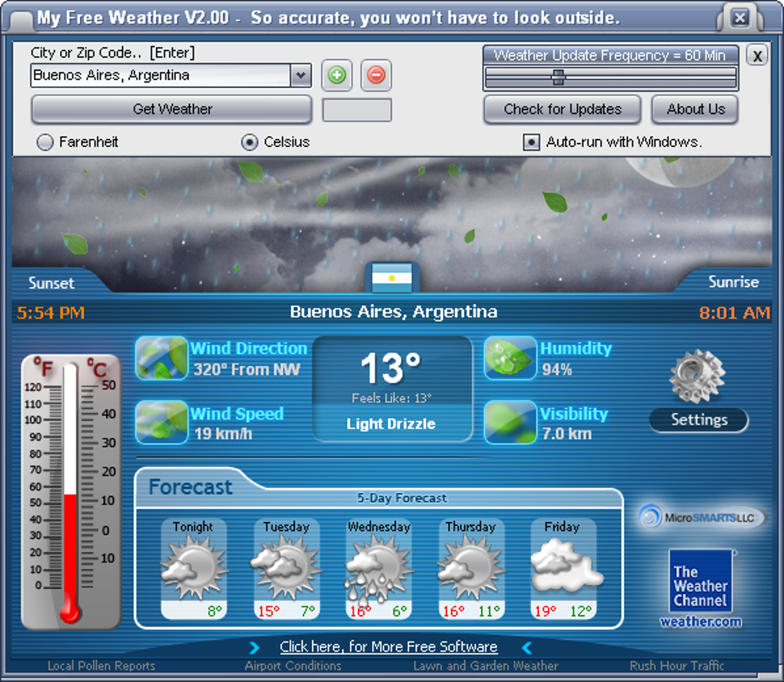The width and height of the screenshot is (784, 682).
Task: Click the Visibility icon
Action: click(x=510, y=422)
